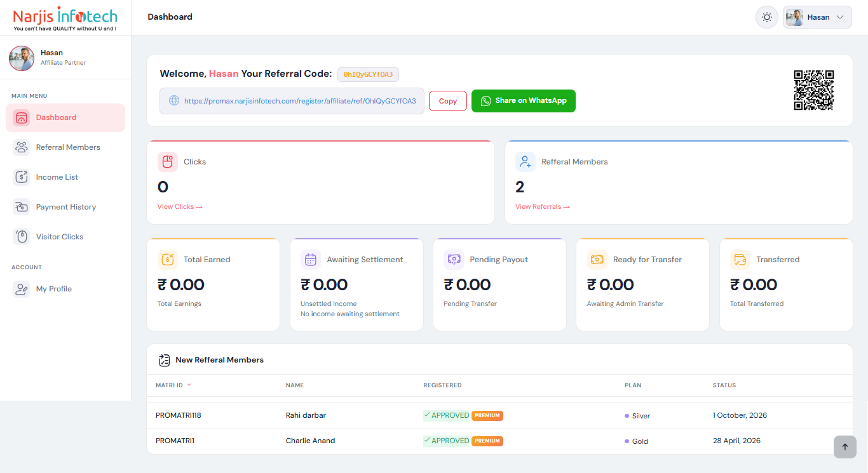The height and width of the screenshot is (473, 868).
Task: Click the Pending Payout card icon
Action: pos(454,260)
